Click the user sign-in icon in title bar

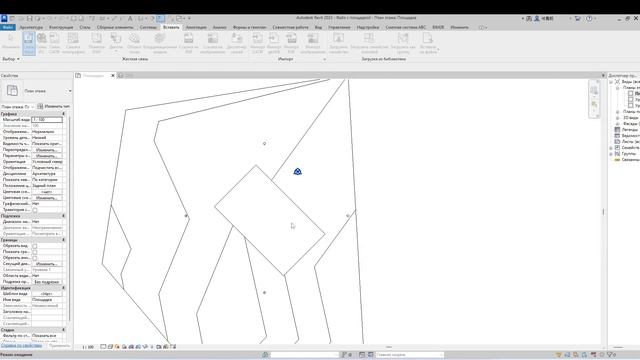pos(537,18)
